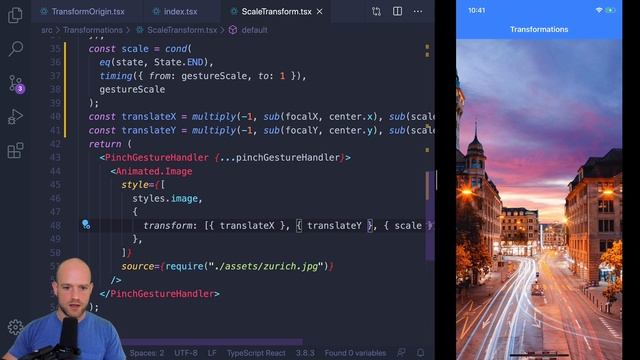Click the editor vertical scrollbar thumb

click(430, 216)
